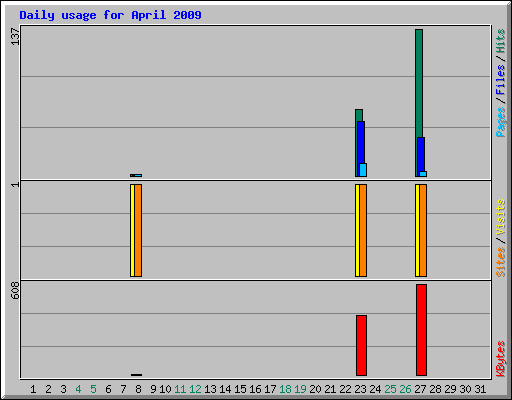Click the x-axis day label '26'
The image size is (512, 400).
405,389
